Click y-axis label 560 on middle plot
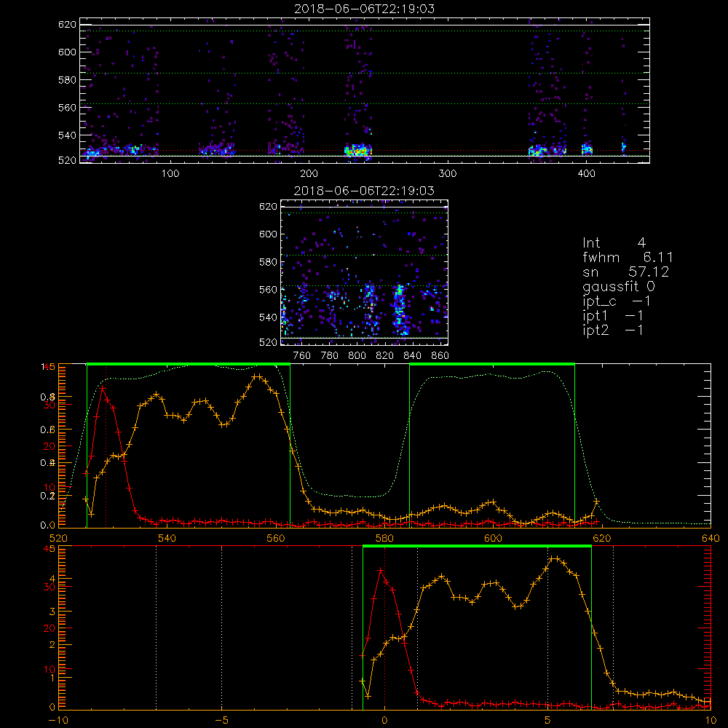The image size is (728, 728). [x=268, y=290]
